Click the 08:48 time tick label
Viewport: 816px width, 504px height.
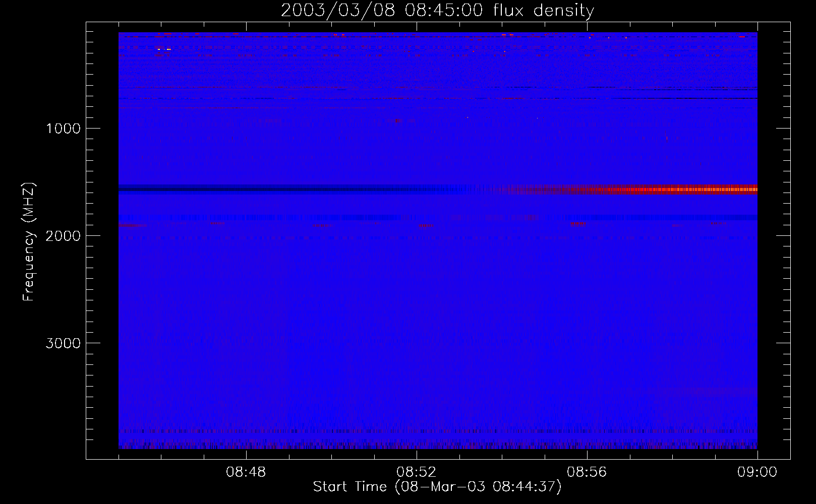246,472
